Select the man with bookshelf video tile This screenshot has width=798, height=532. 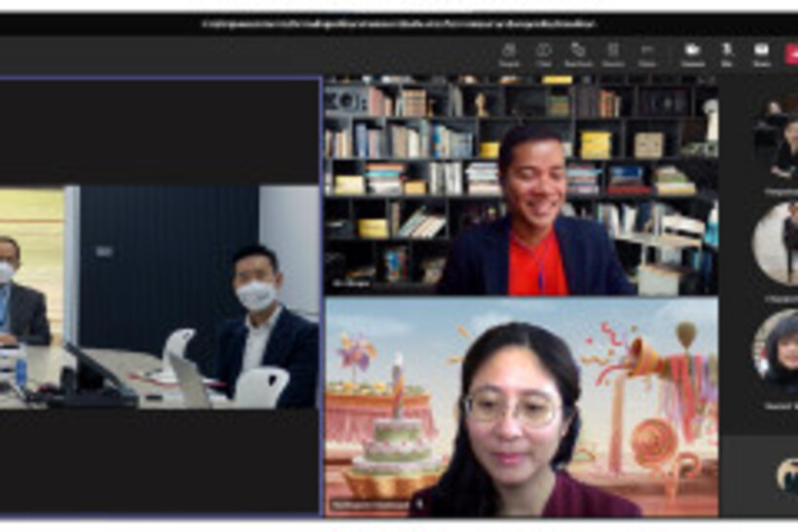tap(522, 186)
